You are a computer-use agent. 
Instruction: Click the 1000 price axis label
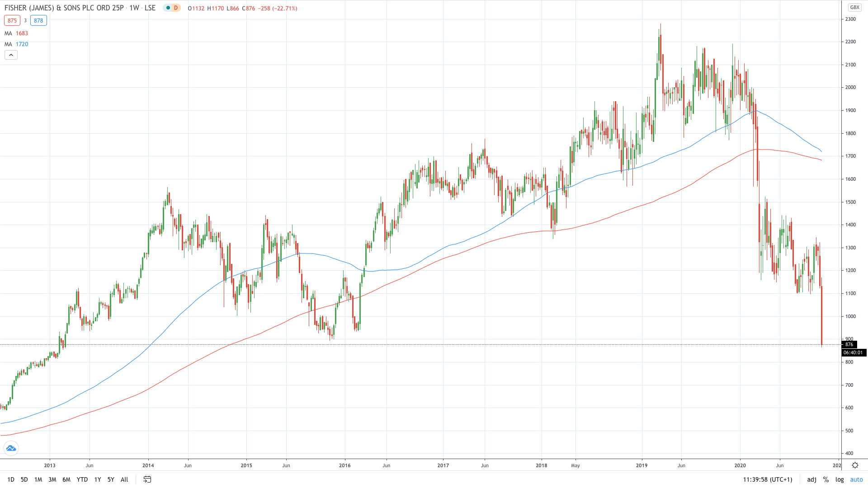[x=850, y=316]
